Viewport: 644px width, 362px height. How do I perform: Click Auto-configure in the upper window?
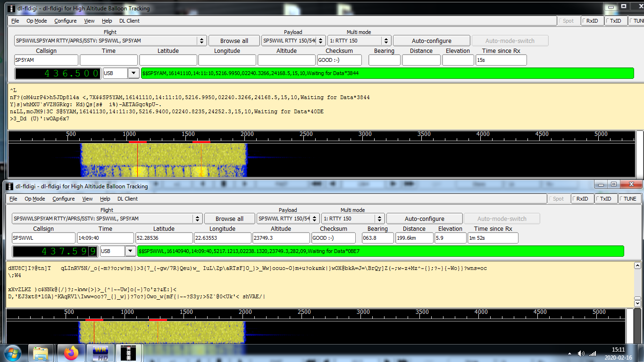(432, 41)
